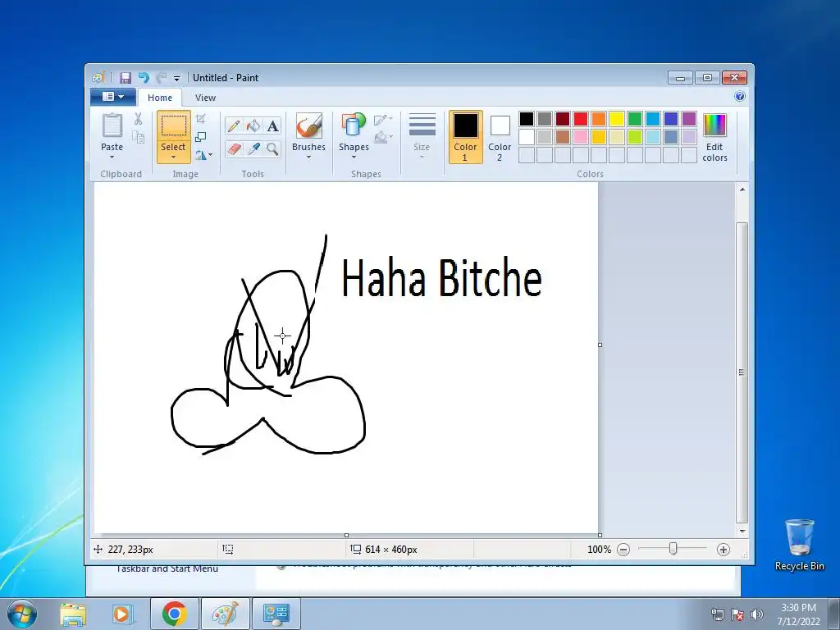The width and height of the screenshot is (840, 630).
Task: Click the Crop icon in Image group
Action: coord(201,119)
